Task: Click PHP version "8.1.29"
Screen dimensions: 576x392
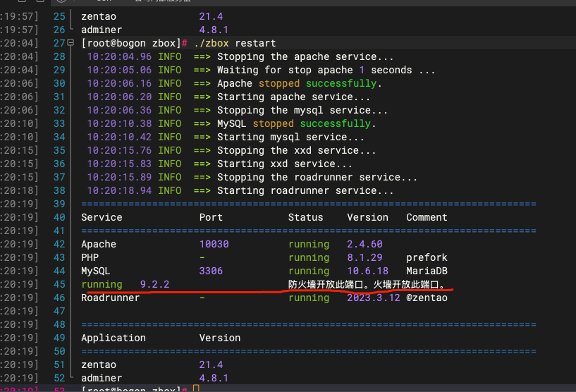Action: tap(364, 257)
